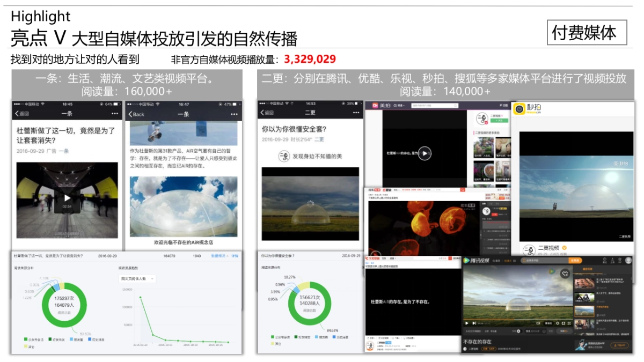Click the magnifier icon in the 美拍 search bar
Viewport: 644px width, 362px height.
[456, 105]
